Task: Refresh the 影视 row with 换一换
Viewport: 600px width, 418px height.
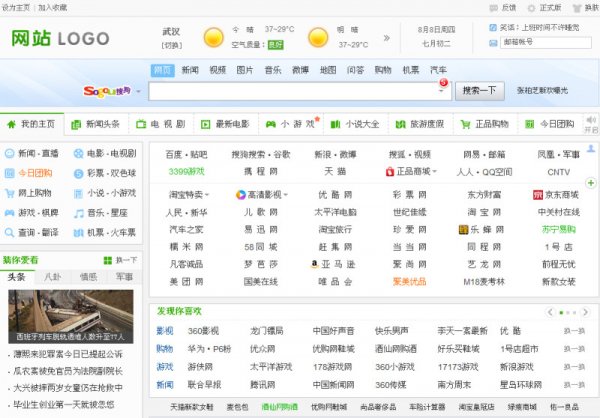Action: click(x=574, y=331)
